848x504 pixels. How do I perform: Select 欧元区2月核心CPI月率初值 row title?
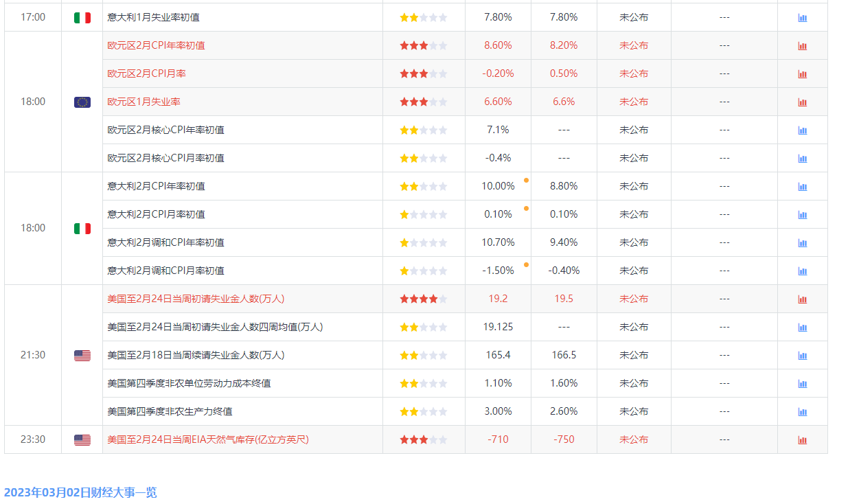tap(166, 158)
